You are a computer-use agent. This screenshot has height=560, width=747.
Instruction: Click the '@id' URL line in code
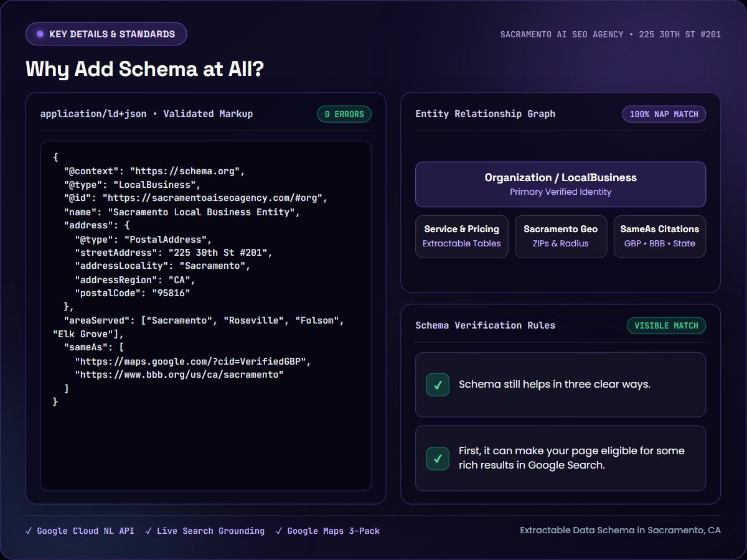click(x=195, y=198)
